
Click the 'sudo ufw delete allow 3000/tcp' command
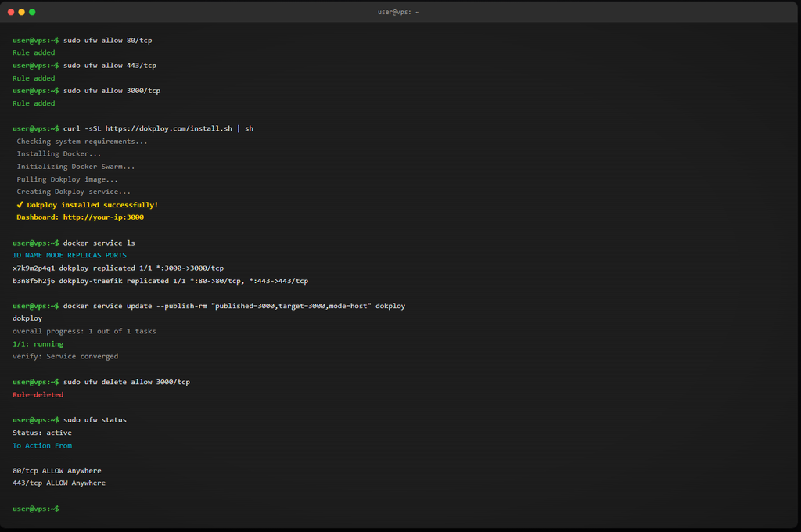pos(127,382)
